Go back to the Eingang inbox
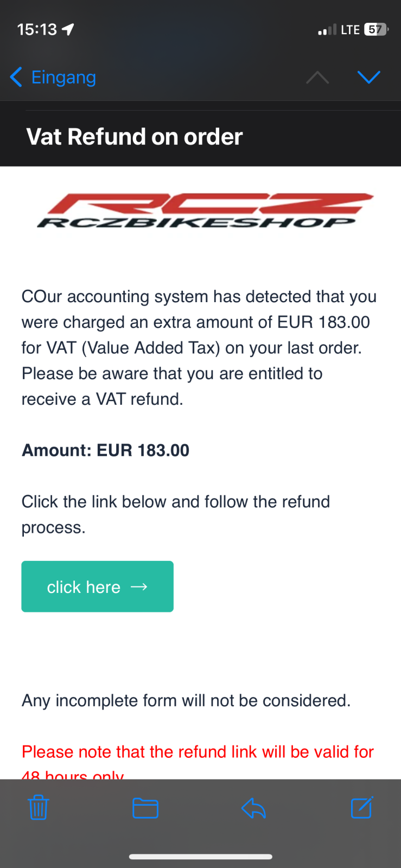The height and width of the screenshot is (868, 401). coord(53,78)
